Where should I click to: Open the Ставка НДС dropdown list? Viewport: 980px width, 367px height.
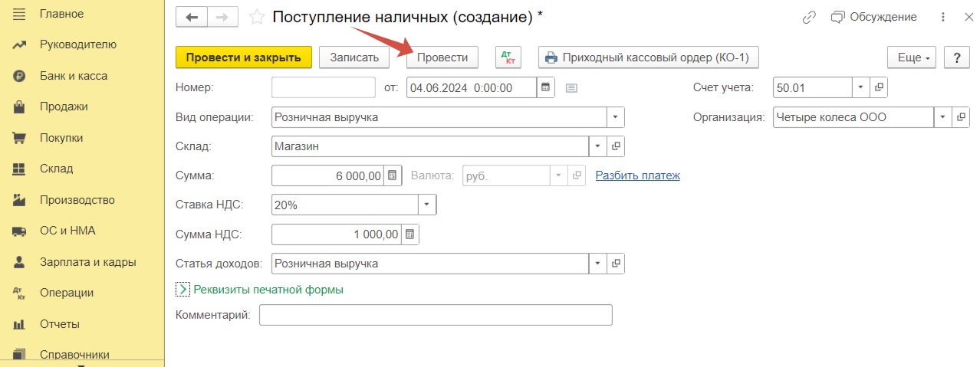tap(427, 205)
